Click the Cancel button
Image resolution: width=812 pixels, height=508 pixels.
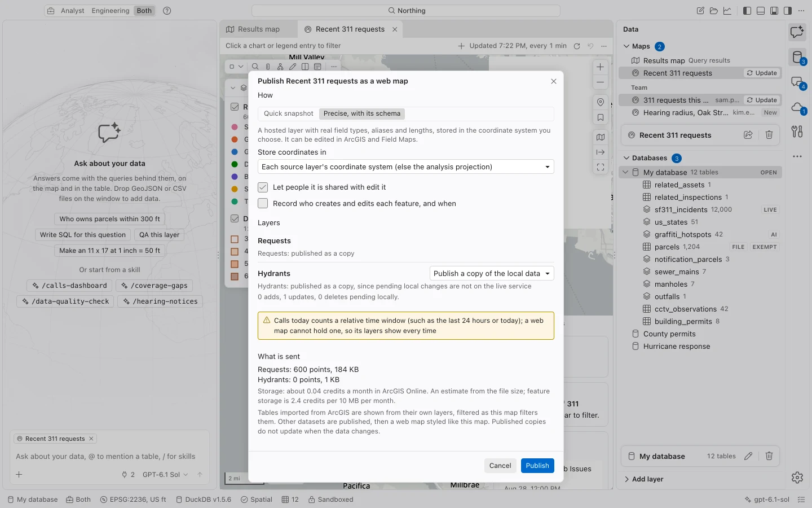point(500,466)
